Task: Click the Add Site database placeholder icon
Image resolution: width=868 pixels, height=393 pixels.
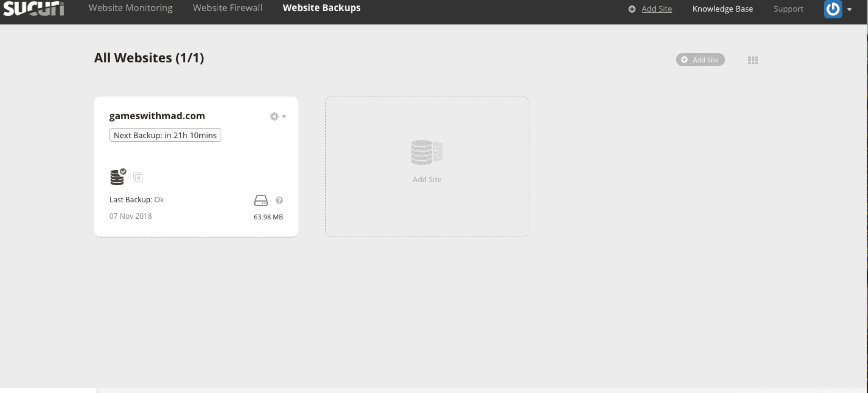Action: (x=427, y=153)
